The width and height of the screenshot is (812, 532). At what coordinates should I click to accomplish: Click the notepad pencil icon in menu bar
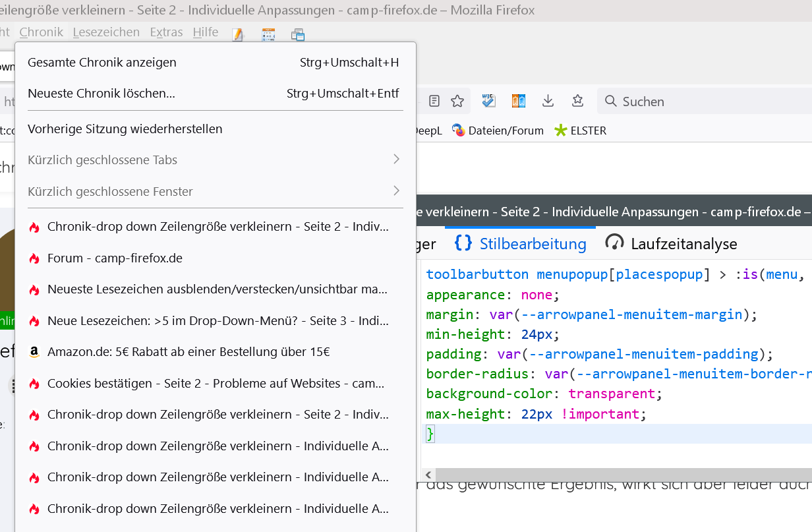click(238, 34)
